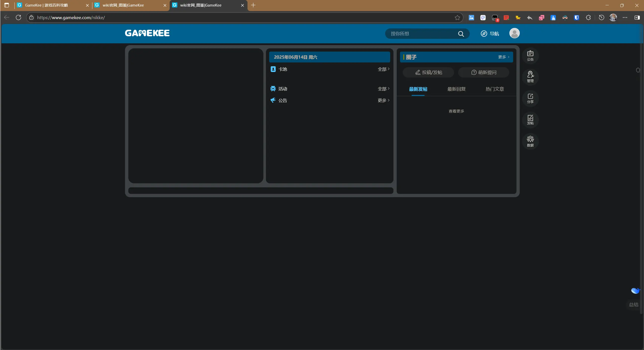Viewport: 644px width, 350px height.
Task: Click the 萌新提问 button
Action: pos(484,72)
